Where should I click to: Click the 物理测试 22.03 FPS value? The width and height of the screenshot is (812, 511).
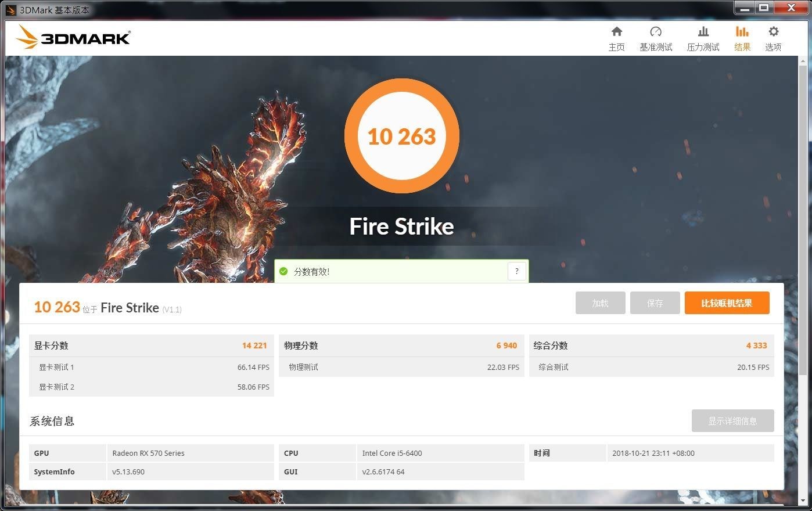pos(503,367)
